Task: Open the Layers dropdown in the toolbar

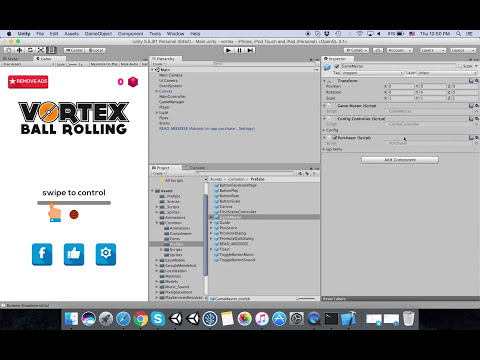Action: tap(433, 50)
